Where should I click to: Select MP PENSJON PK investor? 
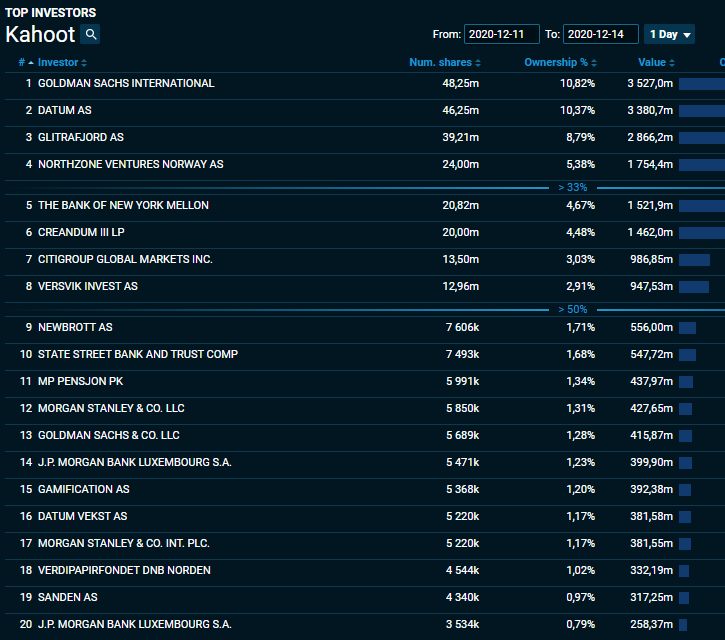(80, 382)
